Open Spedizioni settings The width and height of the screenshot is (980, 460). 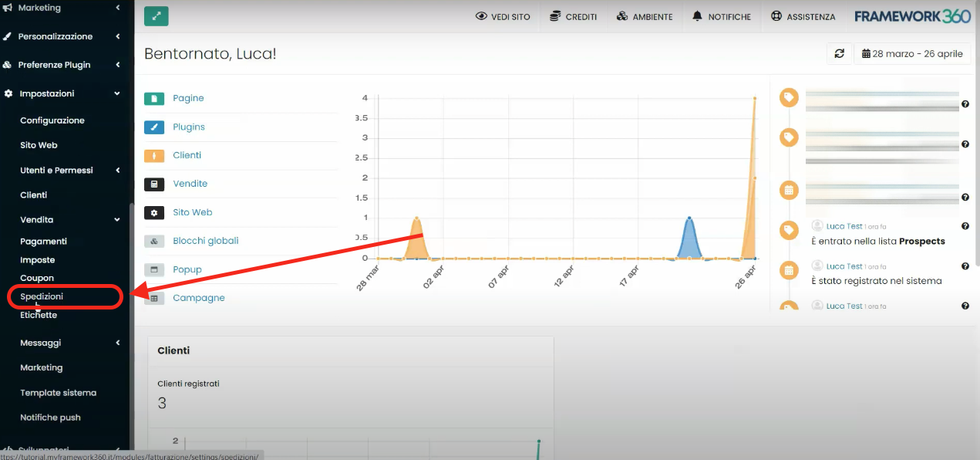(x=42, y=296)
